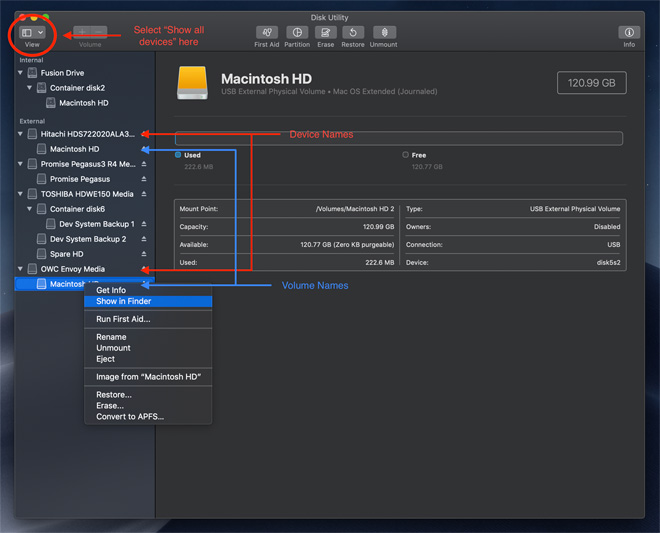Image resolution: width=660 pixels, height=533 pixels.
Task: Select the Fusion Drive disk icon
Action: (32, 73)
